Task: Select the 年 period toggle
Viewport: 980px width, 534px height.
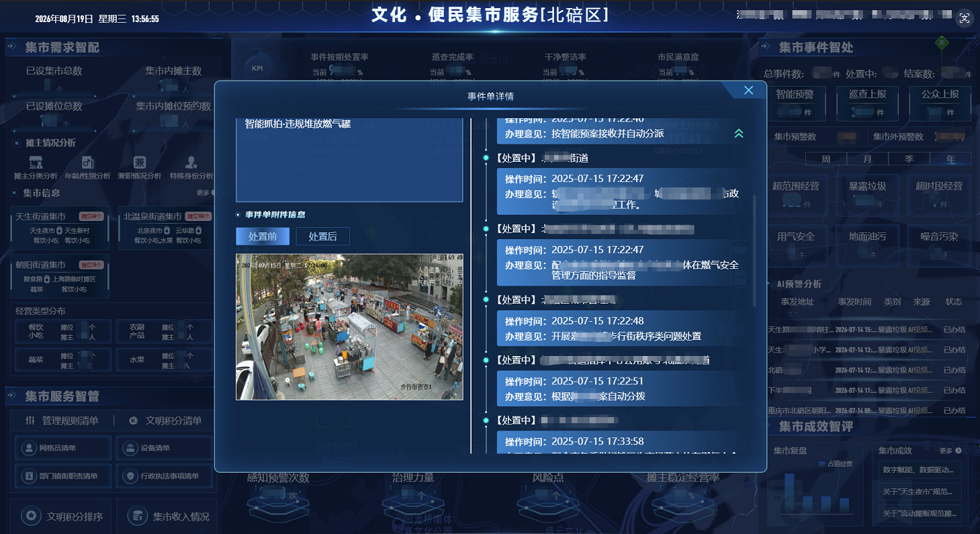Action: tap(950, 159)
